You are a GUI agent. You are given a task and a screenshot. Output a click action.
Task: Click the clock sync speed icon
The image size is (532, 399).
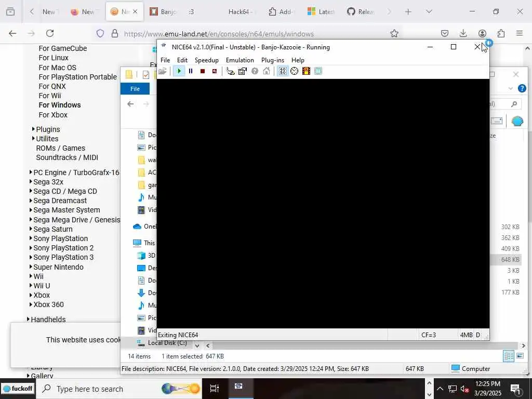coord(295,71)
